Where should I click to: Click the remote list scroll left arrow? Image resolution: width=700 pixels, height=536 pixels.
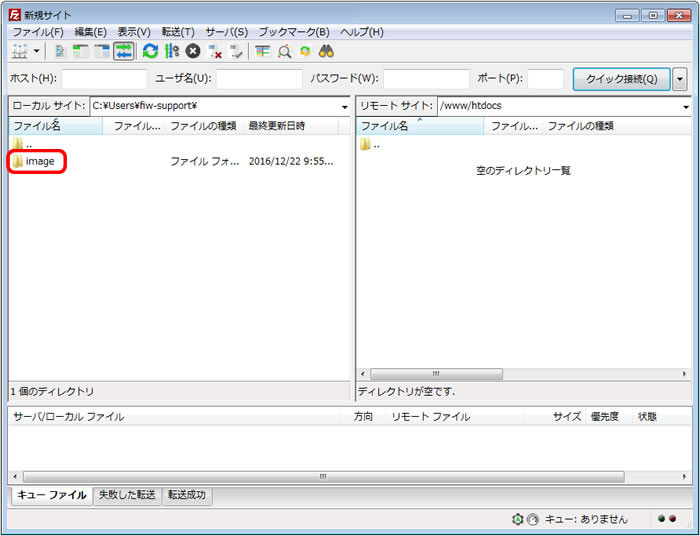click(362, 374)
